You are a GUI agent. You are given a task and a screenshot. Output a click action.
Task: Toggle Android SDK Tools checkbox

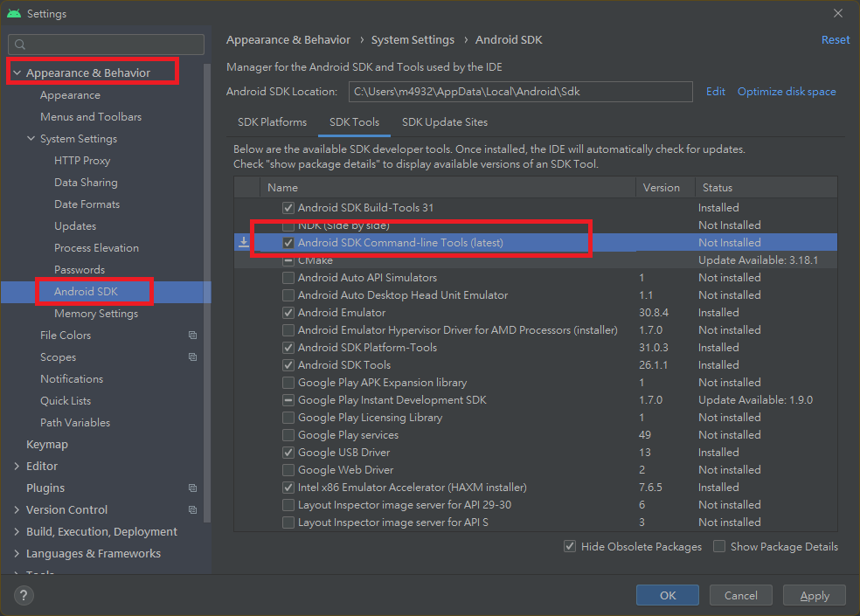coord(288,365)
